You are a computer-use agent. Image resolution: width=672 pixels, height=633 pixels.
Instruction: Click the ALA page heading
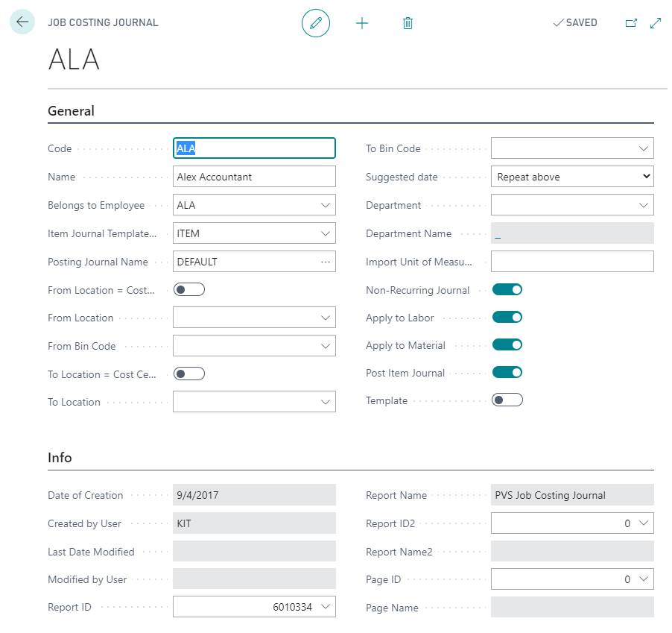(x=75, y=59)
